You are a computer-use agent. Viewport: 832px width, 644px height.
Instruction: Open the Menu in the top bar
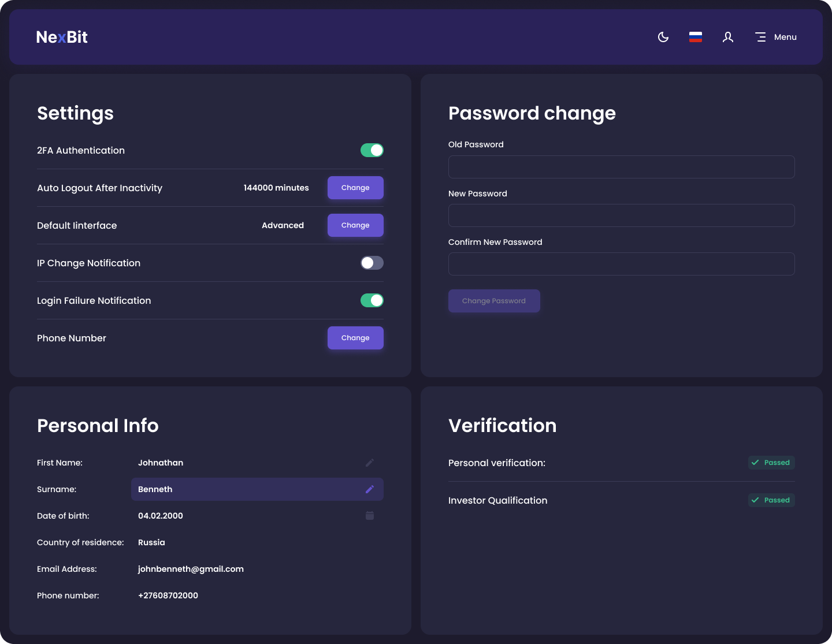click(775, 36)
